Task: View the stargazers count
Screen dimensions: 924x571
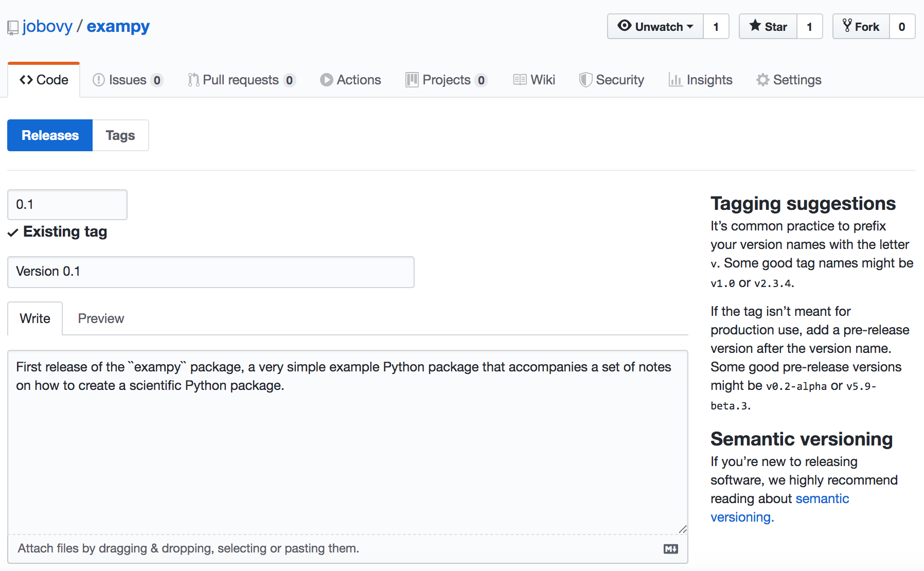Action: click(x=810, y=26)
